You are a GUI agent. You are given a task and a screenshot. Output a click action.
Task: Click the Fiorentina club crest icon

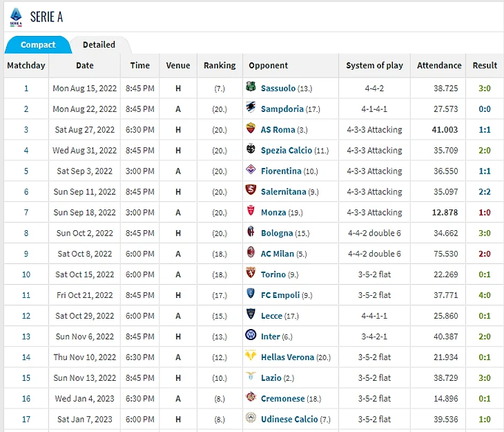click(251, 171)
